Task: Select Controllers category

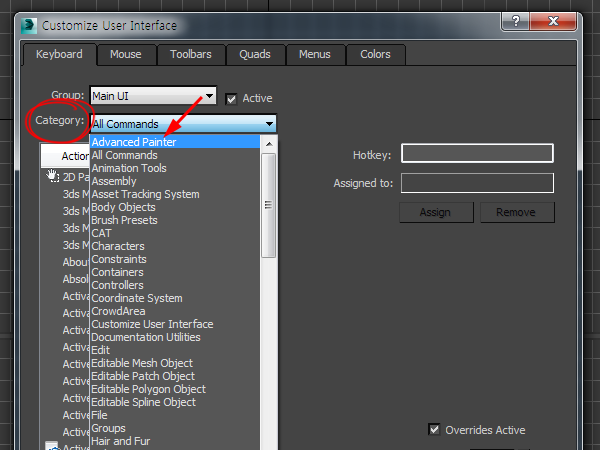Action: (175, 285)
